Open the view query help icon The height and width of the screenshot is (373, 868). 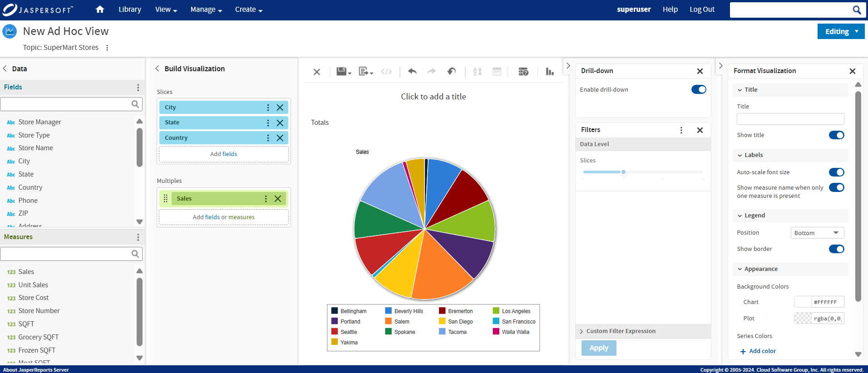click(523, 72)
